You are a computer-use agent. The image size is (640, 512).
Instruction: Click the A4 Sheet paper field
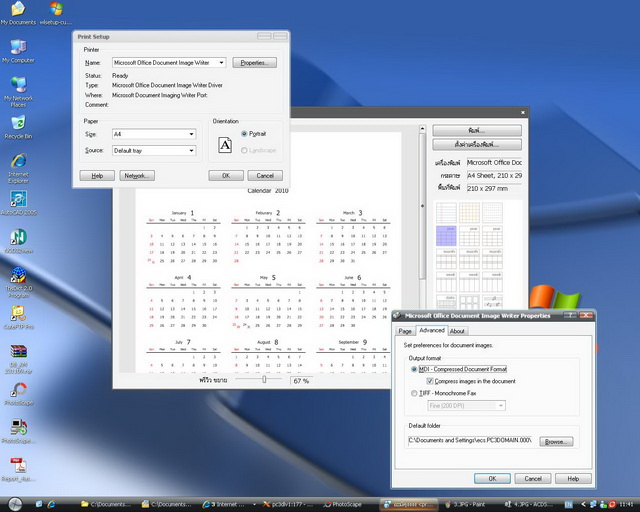pyautogui.click(x=494, y=176)
